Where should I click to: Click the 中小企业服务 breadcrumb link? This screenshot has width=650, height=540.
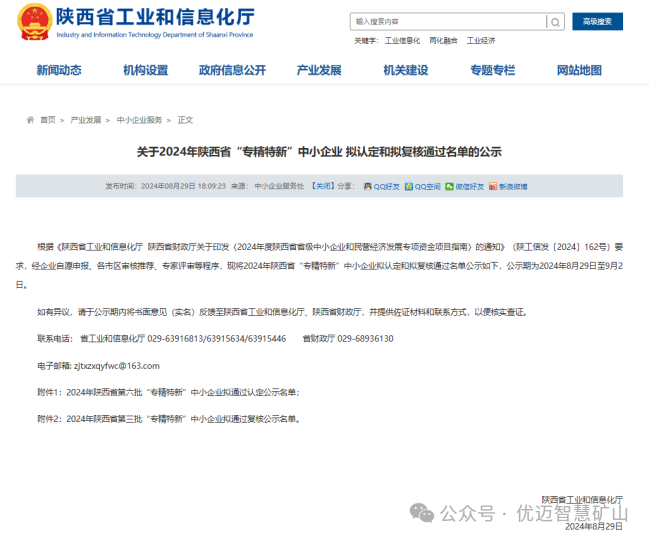point(139,120)
